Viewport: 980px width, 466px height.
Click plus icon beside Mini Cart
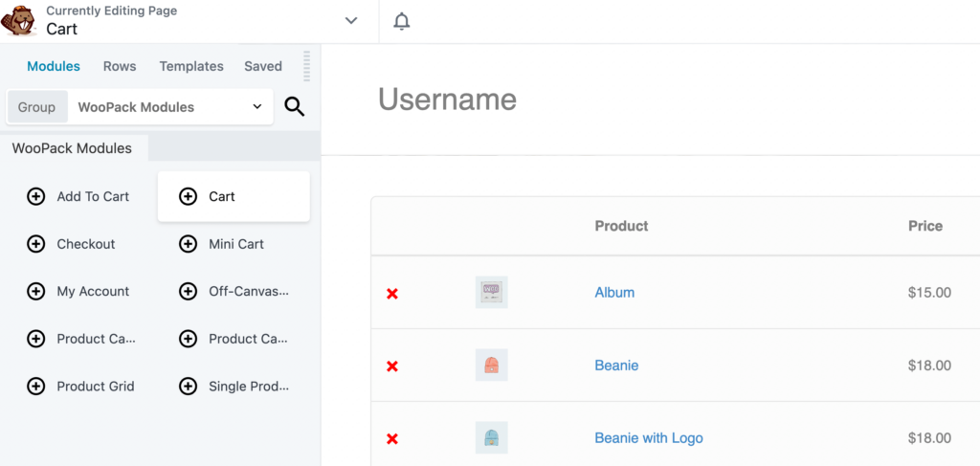point(188,244)
